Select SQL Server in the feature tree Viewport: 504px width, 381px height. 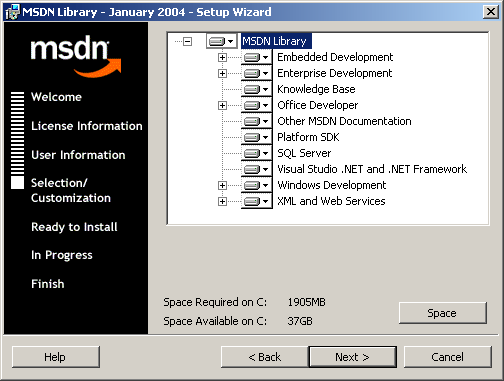304,153
